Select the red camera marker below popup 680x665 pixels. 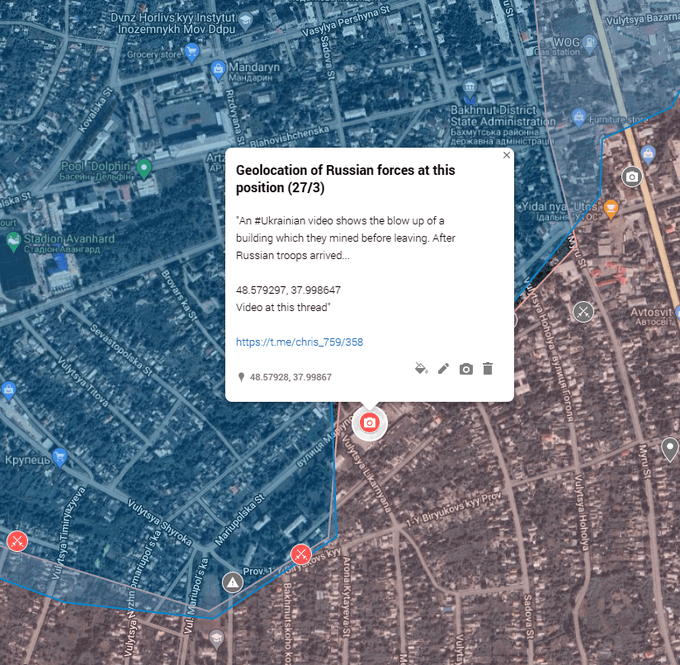[369, 423]
